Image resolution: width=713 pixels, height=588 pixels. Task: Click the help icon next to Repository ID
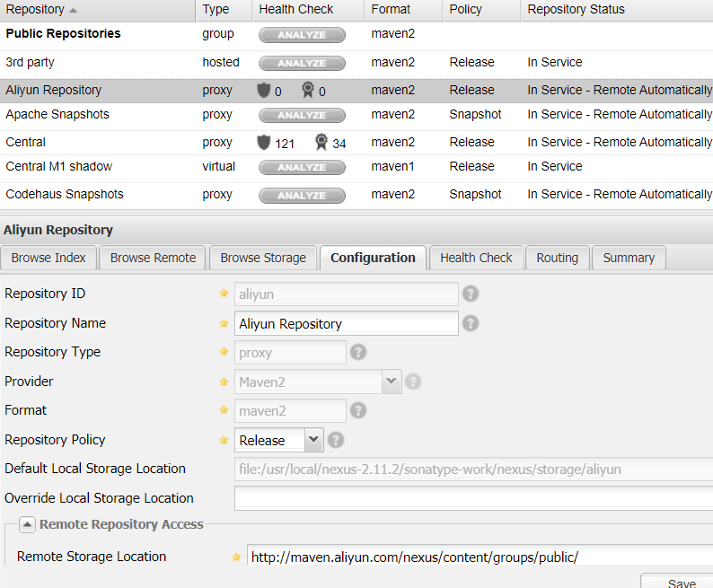click(x=471, y=294)
